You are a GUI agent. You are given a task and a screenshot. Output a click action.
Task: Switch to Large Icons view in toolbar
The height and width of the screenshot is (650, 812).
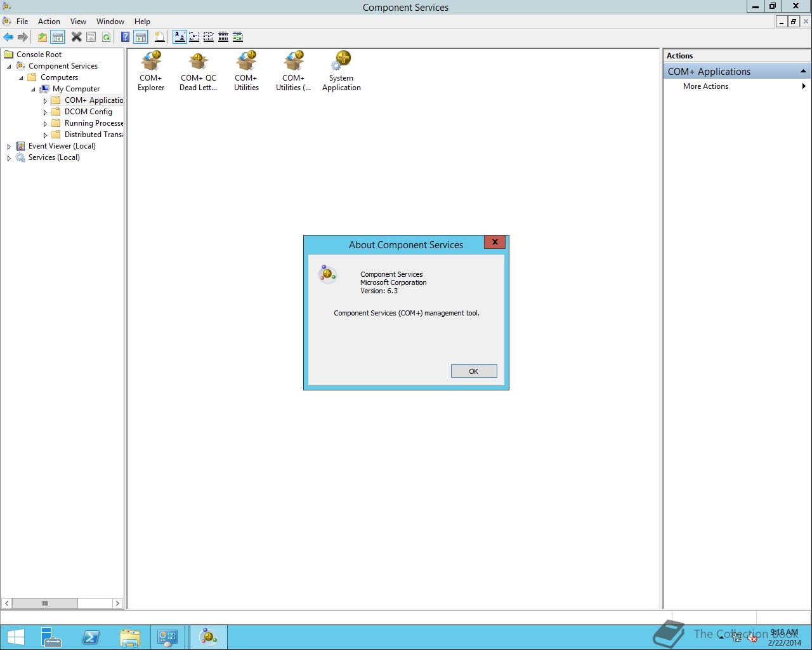180,37
